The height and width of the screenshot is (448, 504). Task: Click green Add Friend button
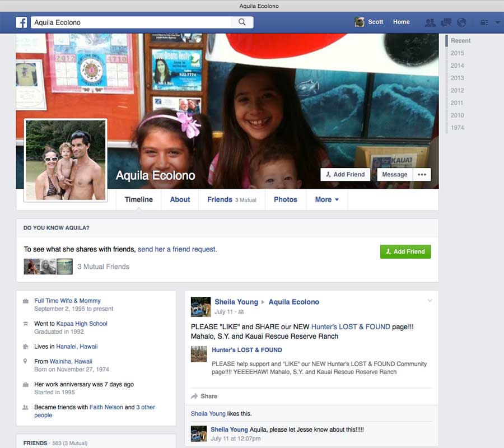coord(405,251)
